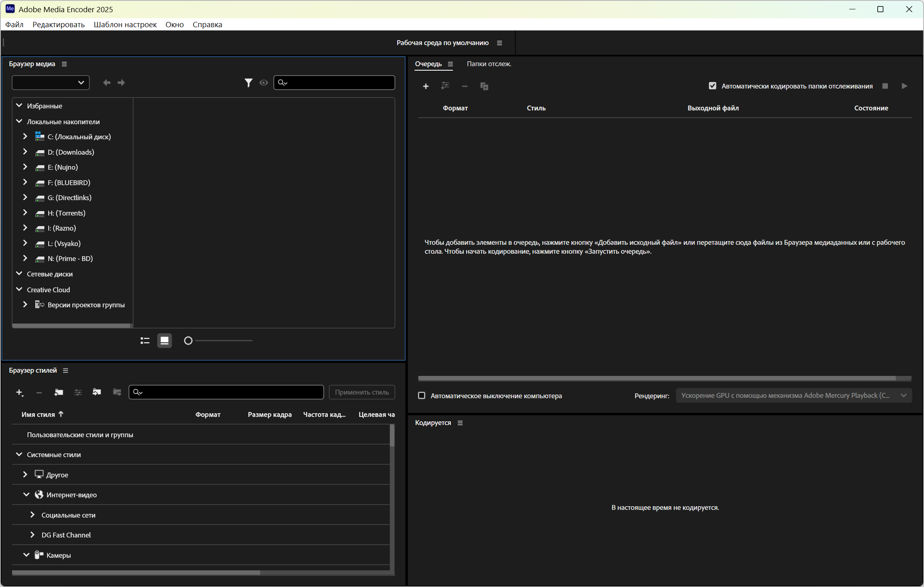Enable automatic computer shutdown checkbox
This screenshot has height=587, width=924.
[x=422, y=395]
